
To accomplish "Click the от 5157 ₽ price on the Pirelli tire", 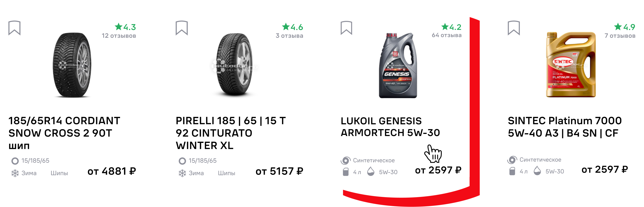I will pyautogui.click(x=279, y=171).
